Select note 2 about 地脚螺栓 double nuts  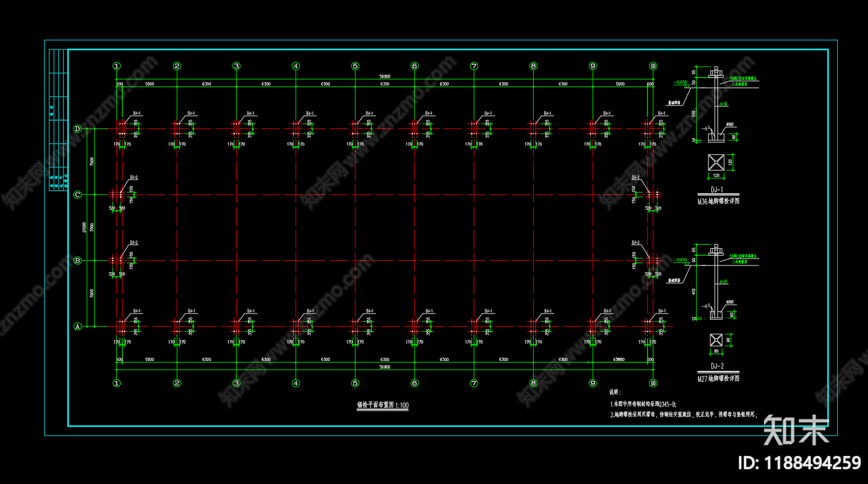pos(684,415)
